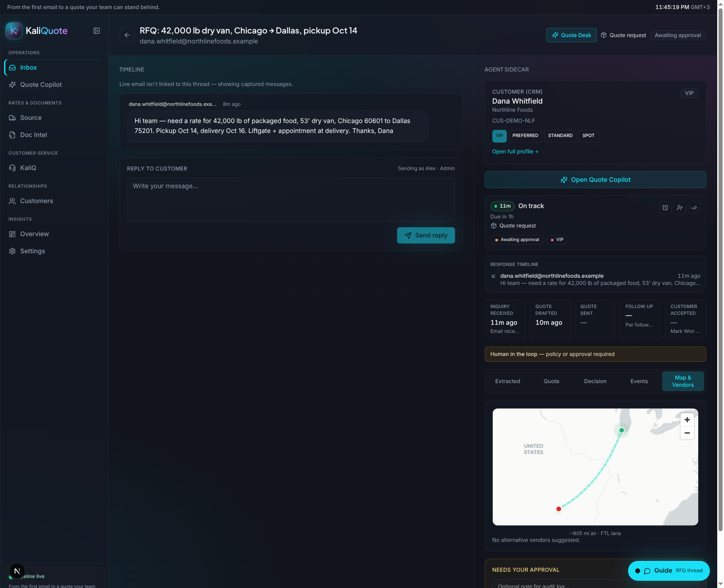724x588 pixels.
Task: Switch to the Decision tab
Action: click(x=595, y=381)
